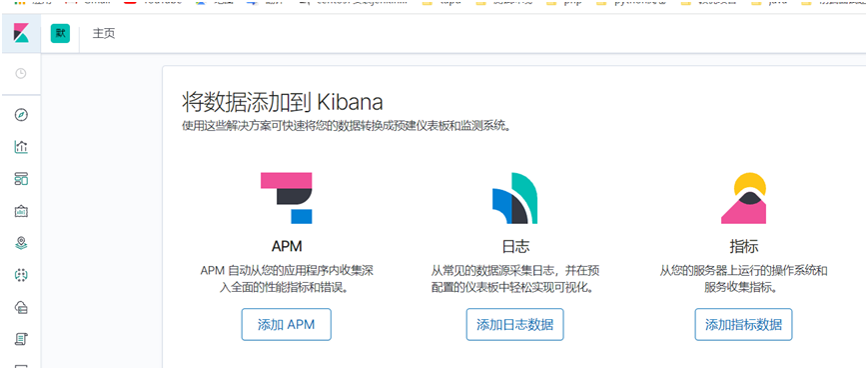
Task: Click the 添加指标数据 button
Action: tap(743, 325)
